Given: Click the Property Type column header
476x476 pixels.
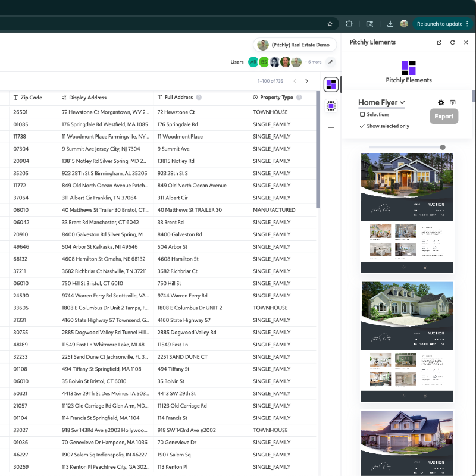Looking at the screenshot, I should click(x=277, y=98).
